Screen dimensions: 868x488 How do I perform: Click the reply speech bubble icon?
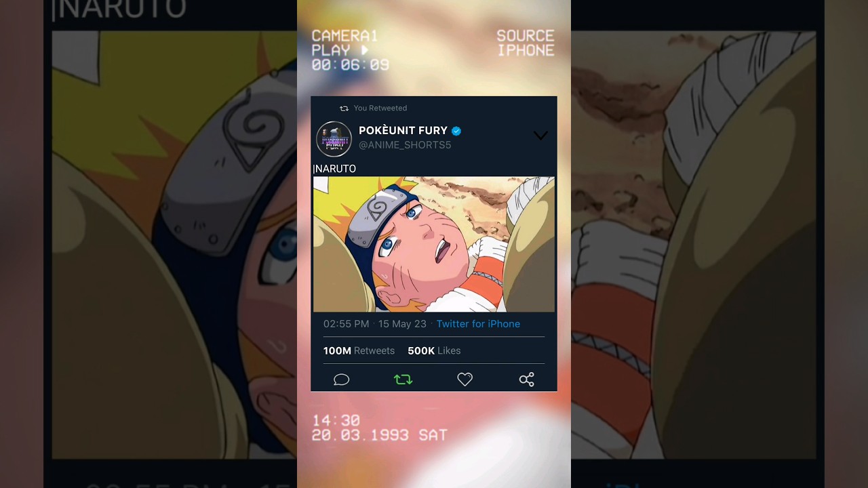(x=341, y=380)
